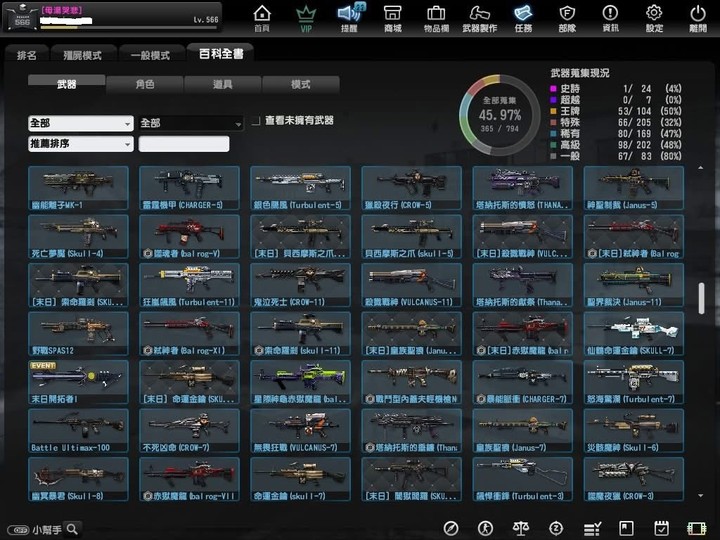Open 設定 settings gear icon
720x540 pixels.
point(654,17)
